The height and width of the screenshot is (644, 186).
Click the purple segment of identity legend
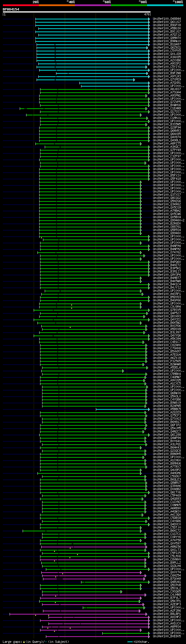point(93,5)
